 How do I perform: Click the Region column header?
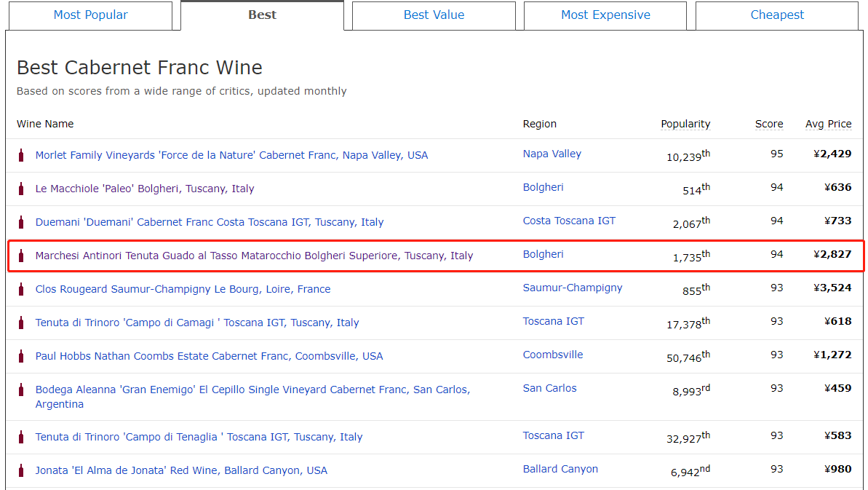tap(540, 124)
